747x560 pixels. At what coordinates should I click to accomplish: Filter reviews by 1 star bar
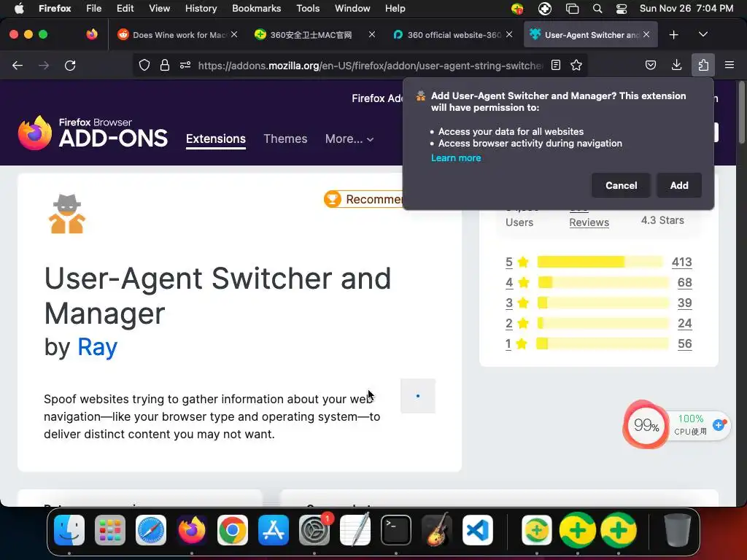(x=602, y=344)
